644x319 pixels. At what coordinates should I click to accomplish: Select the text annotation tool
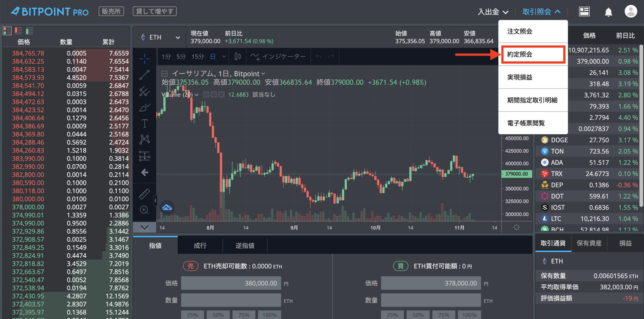144,123
